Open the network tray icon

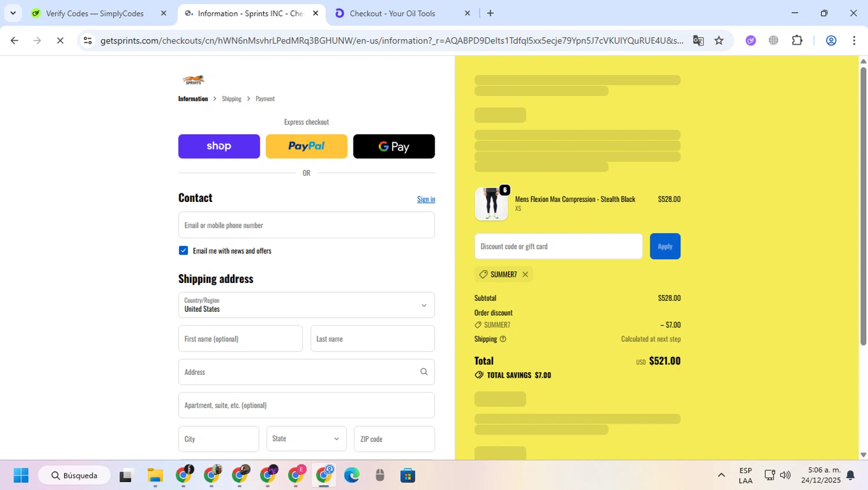pyautogui.click(x=770, y=476)
